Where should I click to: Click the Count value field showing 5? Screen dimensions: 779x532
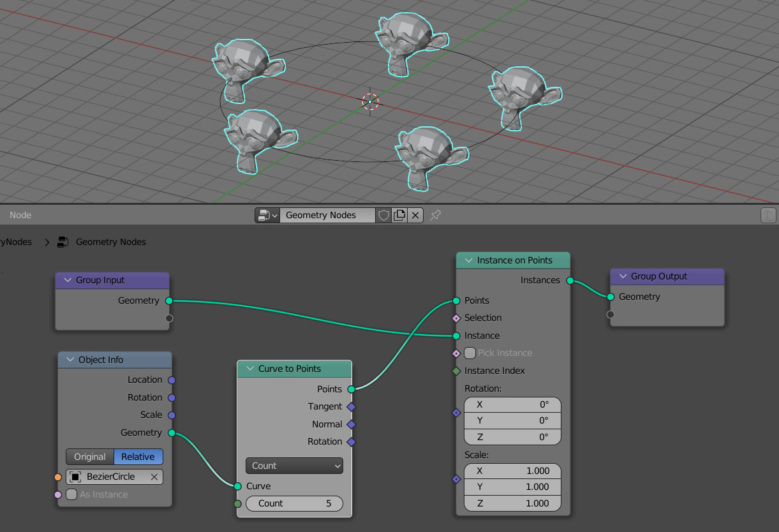click(294, 503)
